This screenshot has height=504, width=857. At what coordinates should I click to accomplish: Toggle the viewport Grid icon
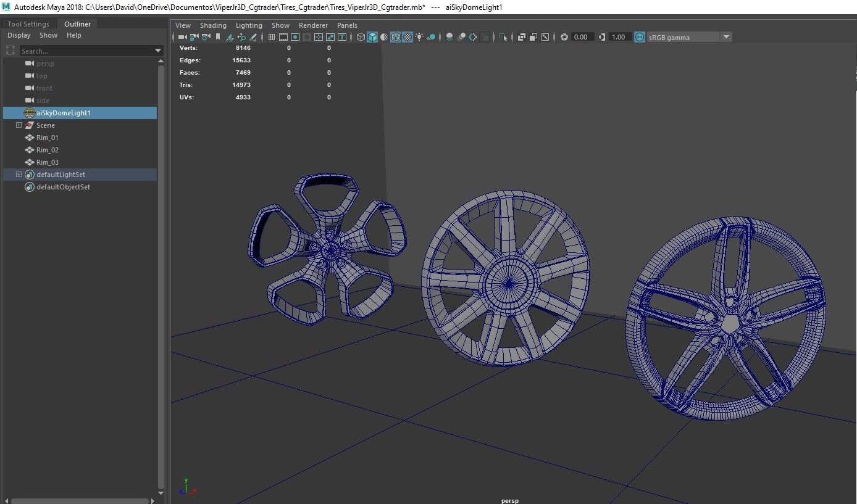coord(271,37)
